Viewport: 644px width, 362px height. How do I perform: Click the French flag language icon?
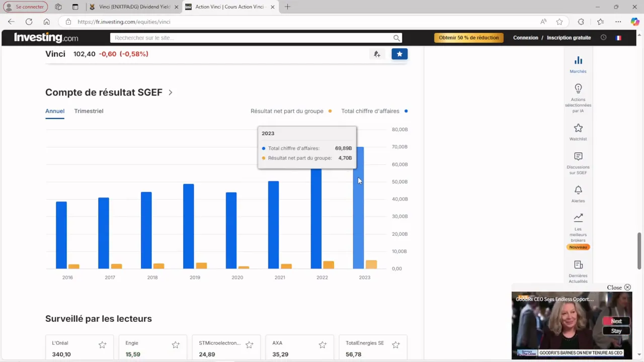(618, 38)
